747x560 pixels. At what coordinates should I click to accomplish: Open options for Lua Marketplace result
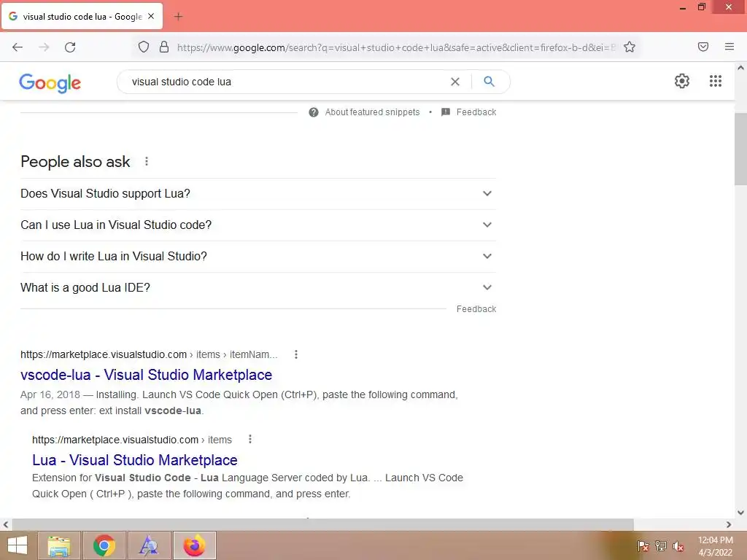point(249,440)
